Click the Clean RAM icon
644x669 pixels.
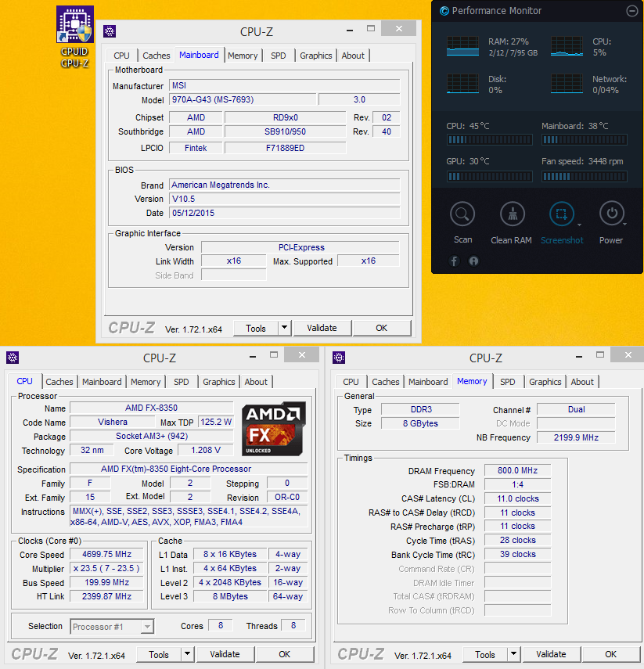511,214
